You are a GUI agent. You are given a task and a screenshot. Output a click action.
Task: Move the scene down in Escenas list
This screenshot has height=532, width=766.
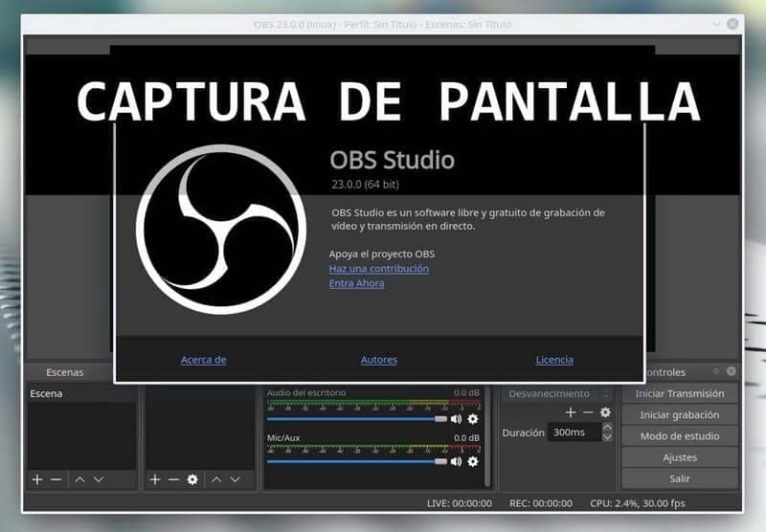[x=99, y=479]
